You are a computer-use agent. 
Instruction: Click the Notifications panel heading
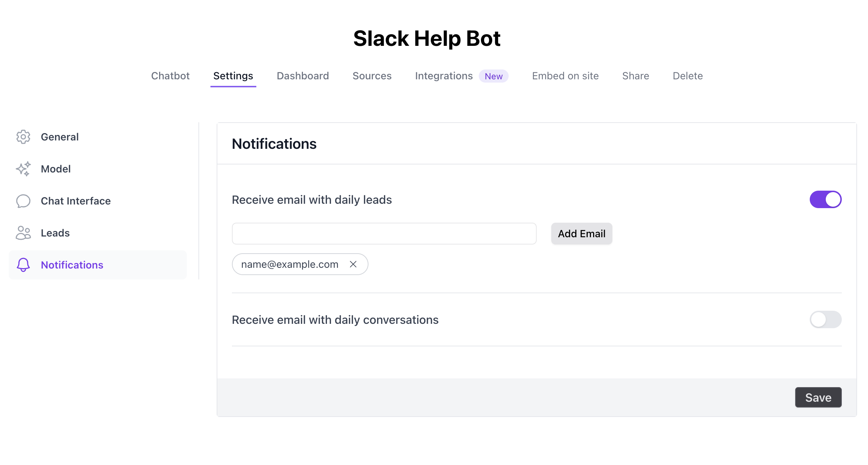pyautogui.click(x=274, y=144)
